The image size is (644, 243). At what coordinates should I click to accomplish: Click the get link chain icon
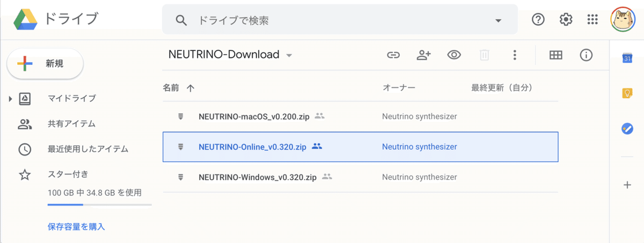[x=393, y=55]
